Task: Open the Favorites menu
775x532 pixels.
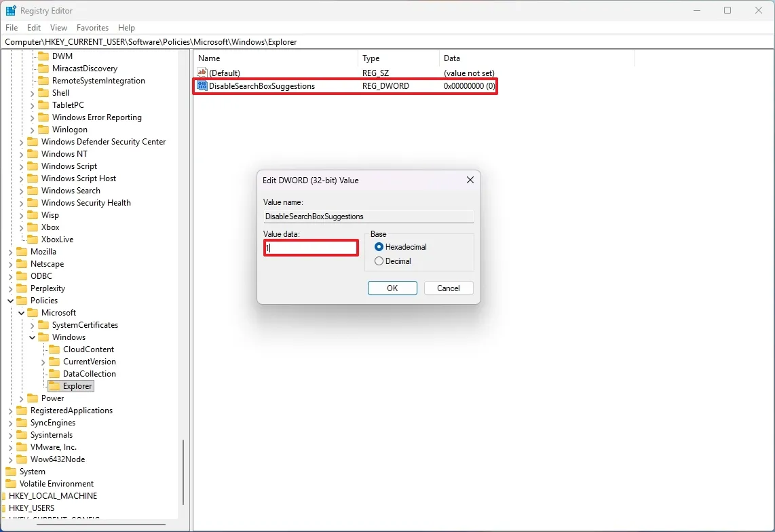Action: point(92,27)
